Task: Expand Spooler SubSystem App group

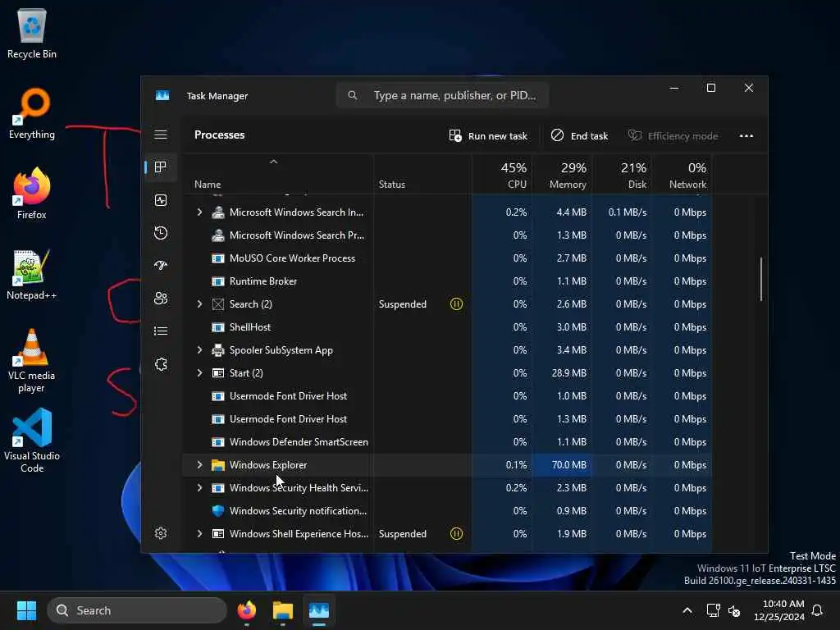Action: click(200, 349)
